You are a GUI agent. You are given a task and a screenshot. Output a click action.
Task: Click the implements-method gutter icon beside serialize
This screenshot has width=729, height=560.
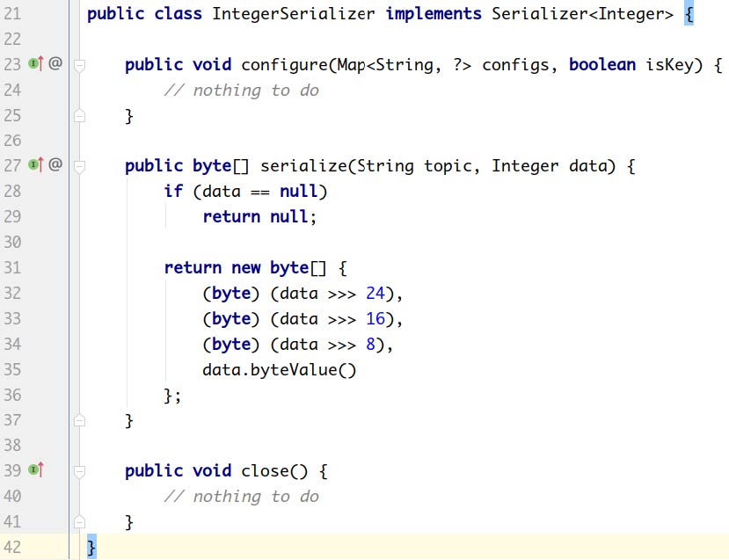coord(35,165)
